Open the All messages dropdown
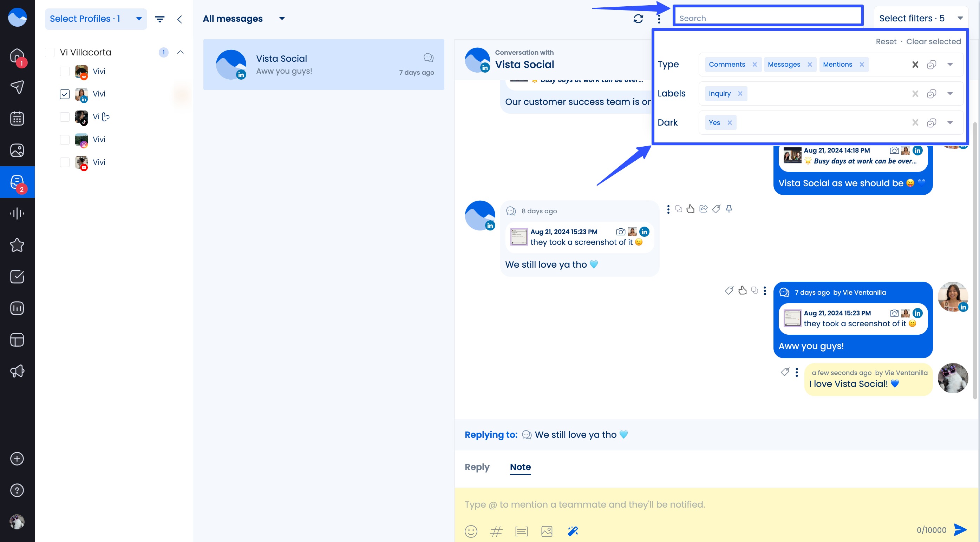 point(281,18)
